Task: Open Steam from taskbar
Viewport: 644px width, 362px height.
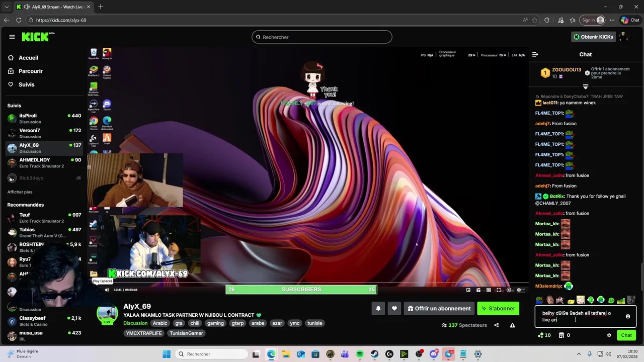Action: coord(374,354)
